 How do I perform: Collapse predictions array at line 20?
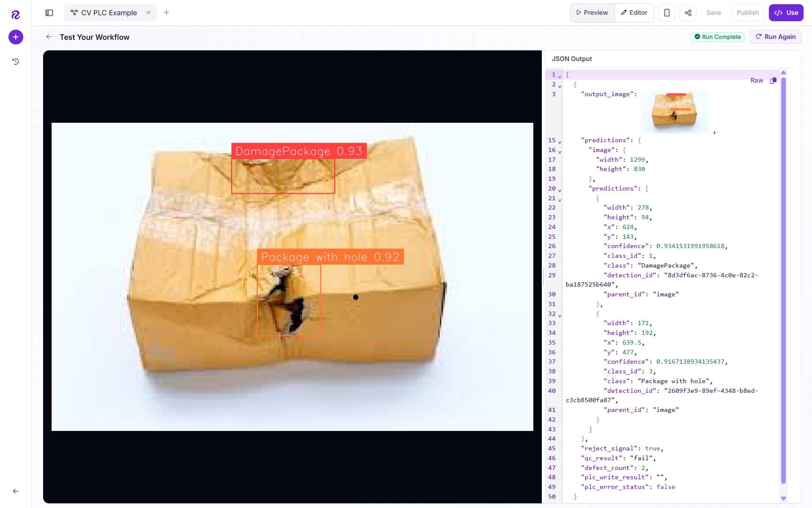[x=560, y=190]
